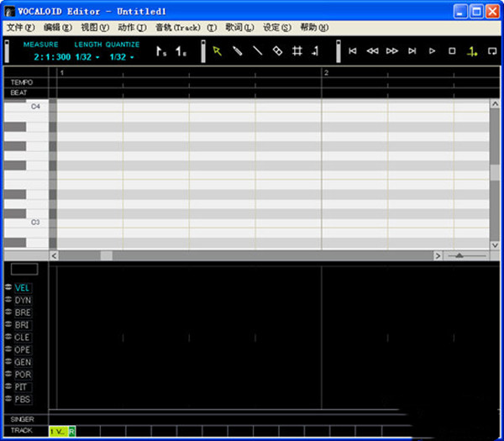Select the POR parameter
The height and width of the screenshot is (441, 504).
[x=23, y=375]
